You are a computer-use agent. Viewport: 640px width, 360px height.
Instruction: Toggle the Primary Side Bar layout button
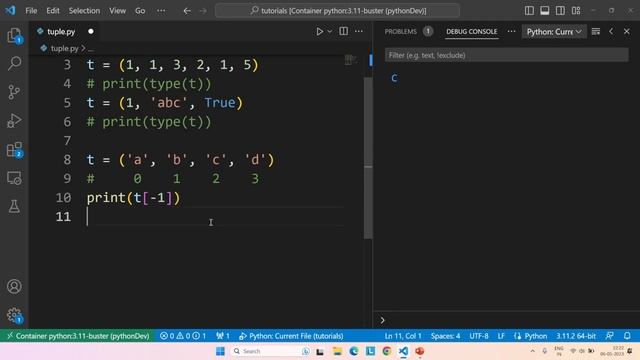pyautogui.click(x=529, y=11)
